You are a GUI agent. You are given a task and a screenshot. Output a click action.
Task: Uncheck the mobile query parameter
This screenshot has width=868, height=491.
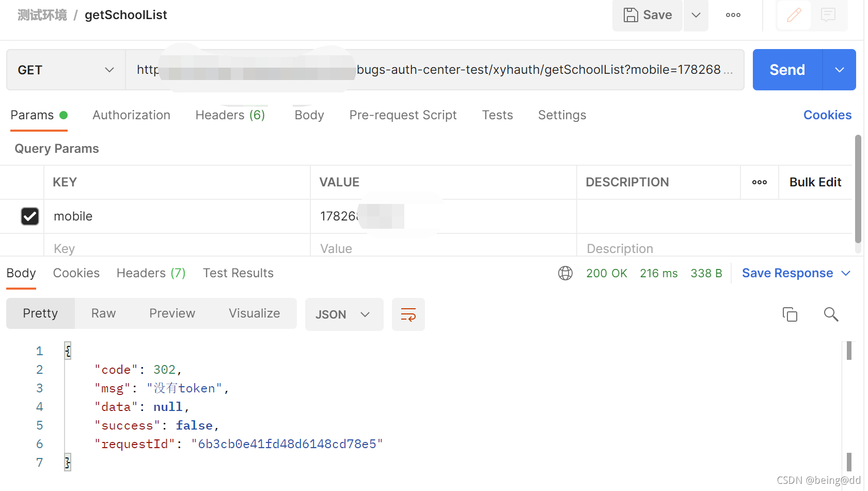point(29,216)
